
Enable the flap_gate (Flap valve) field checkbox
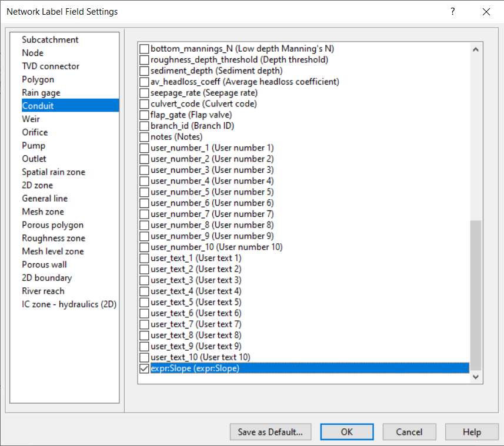[143, 114]
